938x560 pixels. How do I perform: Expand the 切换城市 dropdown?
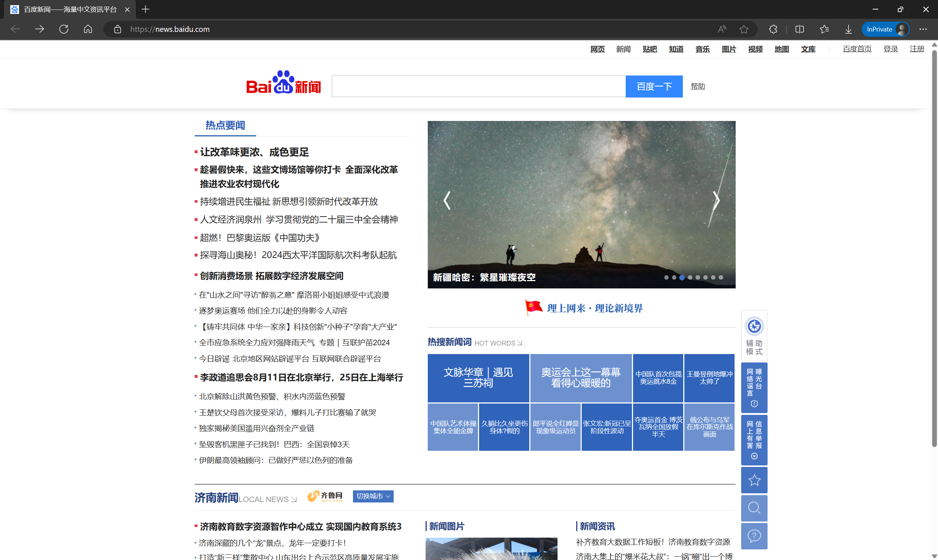click(373, 496)
